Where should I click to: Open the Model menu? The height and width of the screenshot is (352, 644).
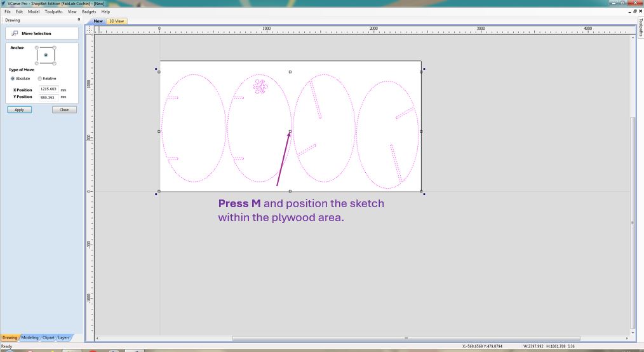pos(34,11)
